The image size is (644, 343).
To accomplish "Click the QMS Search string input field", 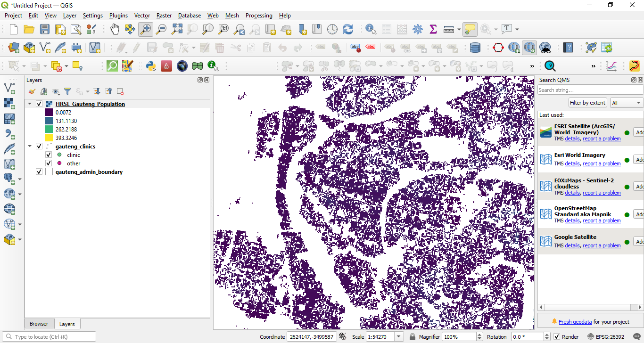I will (590, 90).
